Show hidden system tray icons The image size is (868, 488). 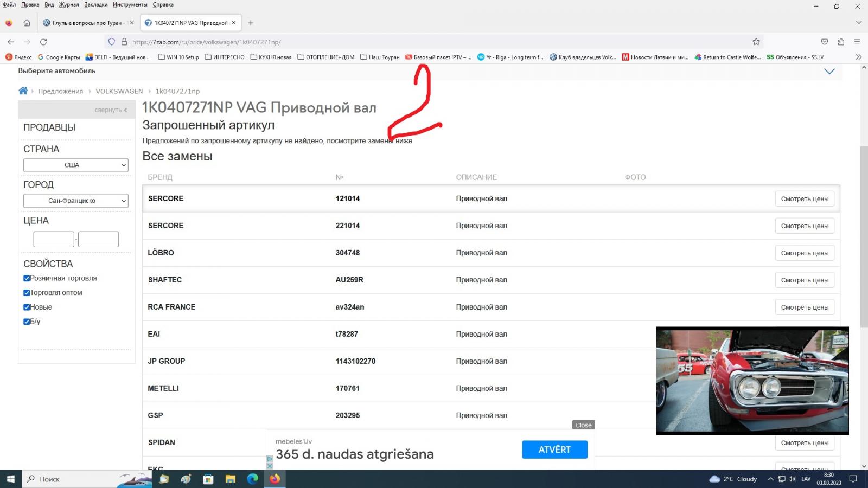770,479
